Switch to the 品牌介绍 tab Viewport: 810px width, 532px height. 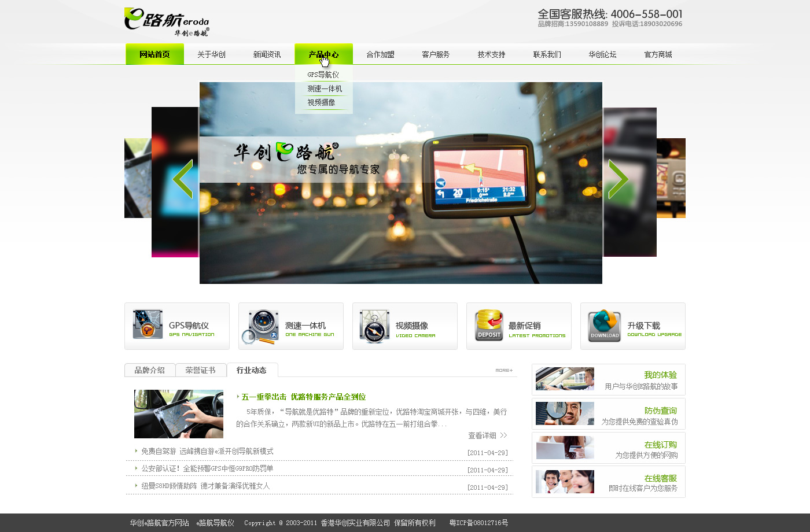click(150, 370)
